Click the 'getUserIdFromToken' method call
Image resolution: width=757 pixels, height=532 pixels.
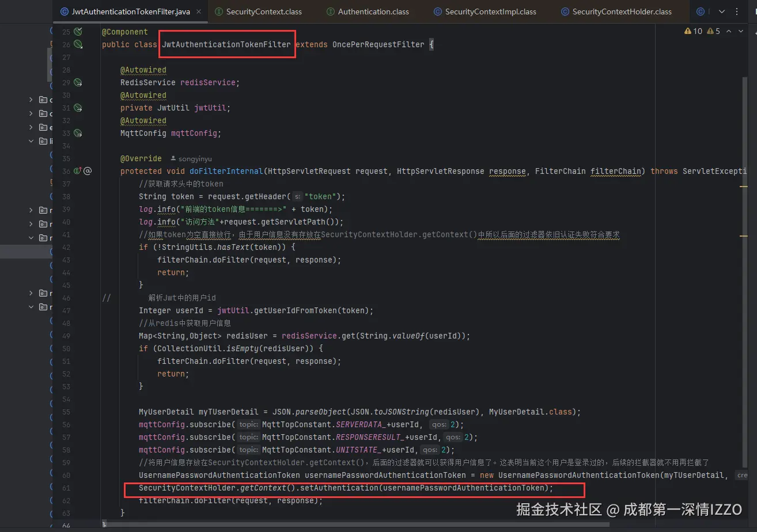(296, 310)
